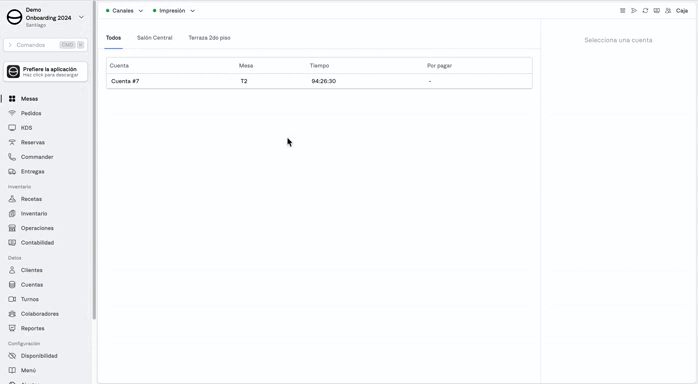Select the Cuenta #7 cell
698x384 pixels.
point(125,81)
